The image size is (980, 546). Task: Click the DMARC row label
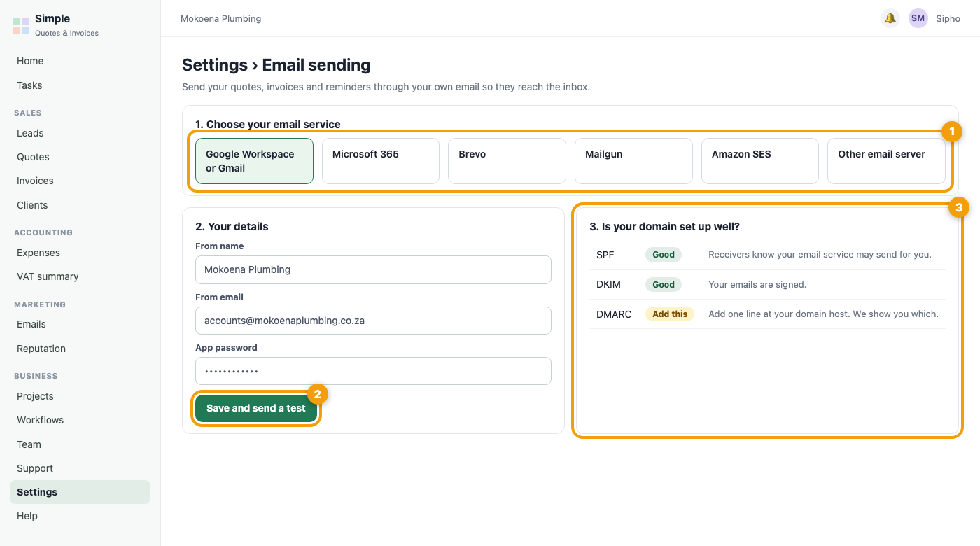[x=614, y=314]
